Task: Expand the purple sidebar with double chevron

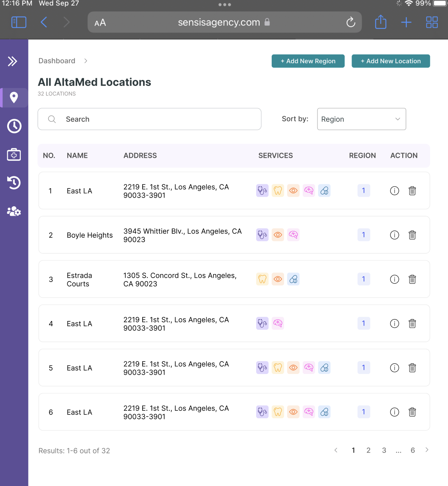Action: pos(12,61)
